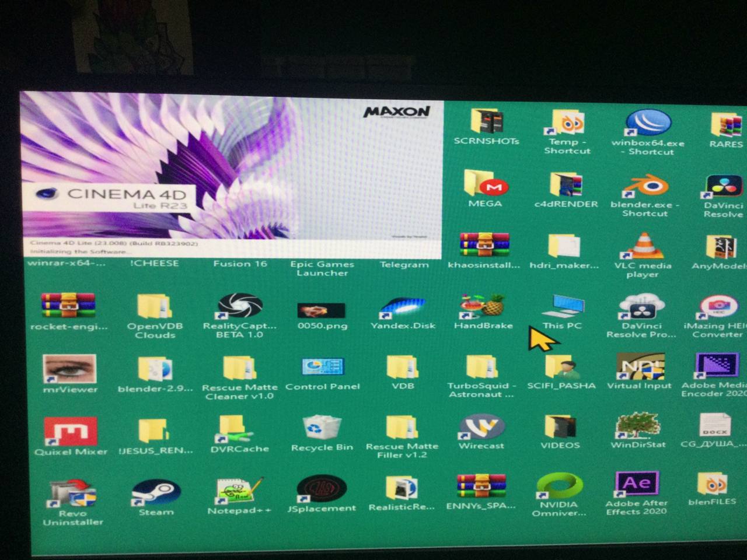
Task: Open the CG_ДУША docx file
Action: [714, 426]
